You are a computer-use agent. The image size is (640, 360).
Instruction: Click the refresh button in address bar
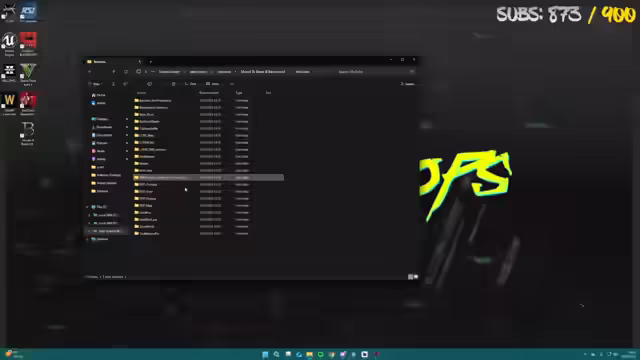[126, 72]
